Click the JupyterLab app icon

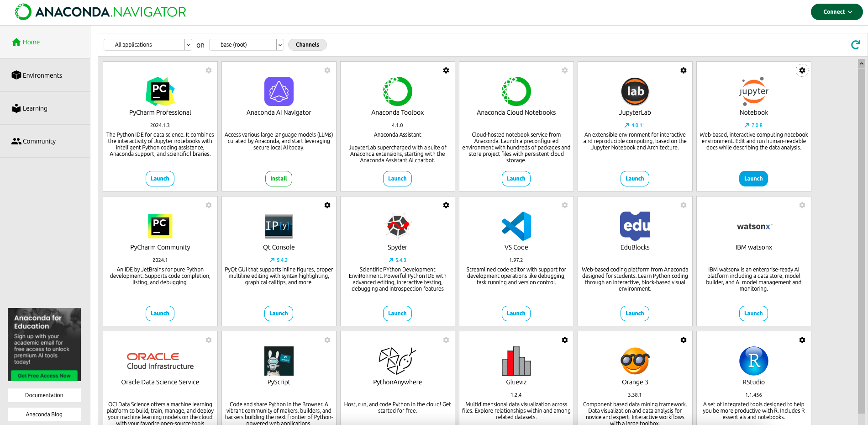point(635,91)
